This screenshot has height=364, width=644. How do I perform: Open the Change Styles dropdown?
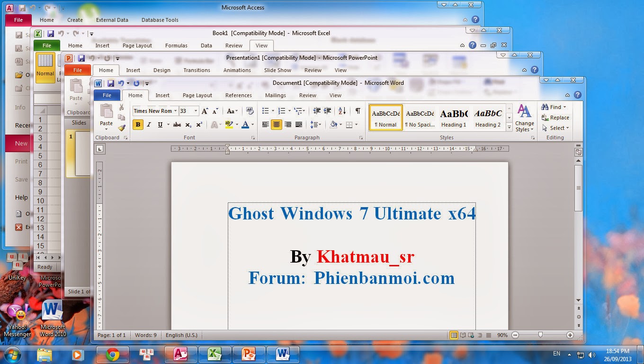[x=524, y=118]
